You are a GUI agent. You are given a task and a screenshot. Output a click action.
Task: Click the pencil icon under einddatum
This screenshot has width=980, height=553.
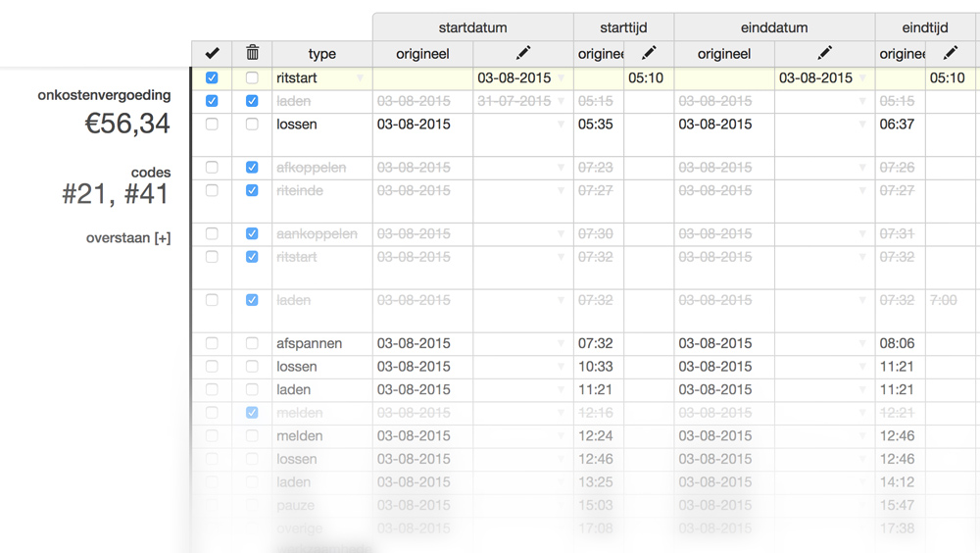tap(824, 53)
